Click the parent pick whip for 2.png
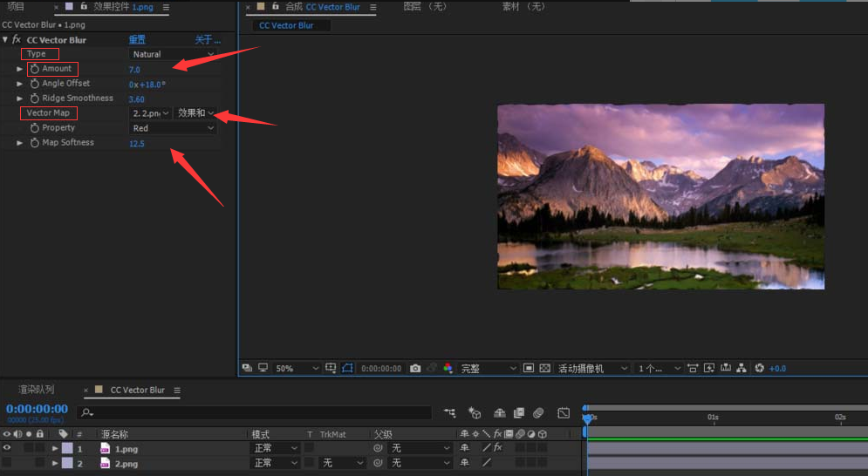 (378, 463)
